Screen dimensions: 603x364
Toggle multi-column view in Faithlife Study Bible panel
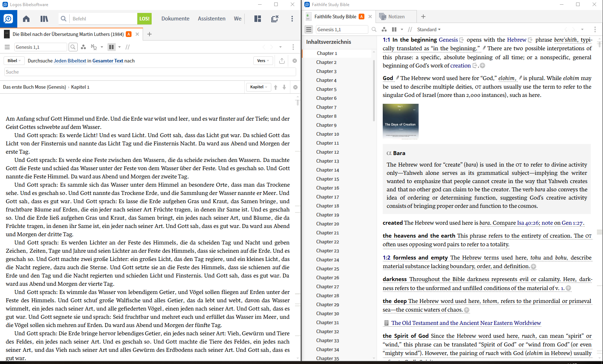pos(394,29)
